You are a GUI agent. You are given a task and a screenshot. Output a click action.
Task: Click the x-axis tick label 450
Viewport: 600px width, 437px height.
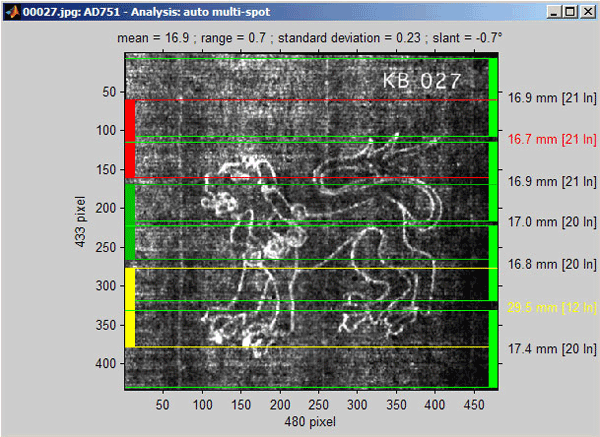[474, 404]
